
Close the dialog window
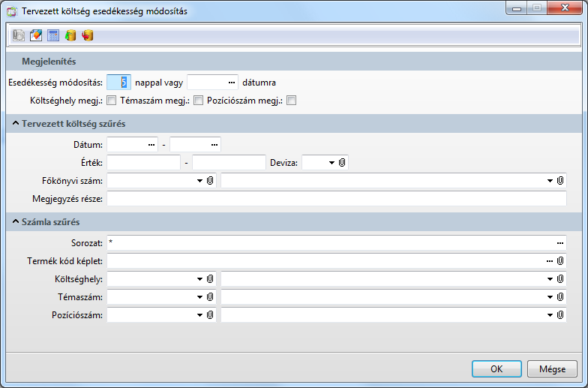pyautogui.click(x=565, y=8)
